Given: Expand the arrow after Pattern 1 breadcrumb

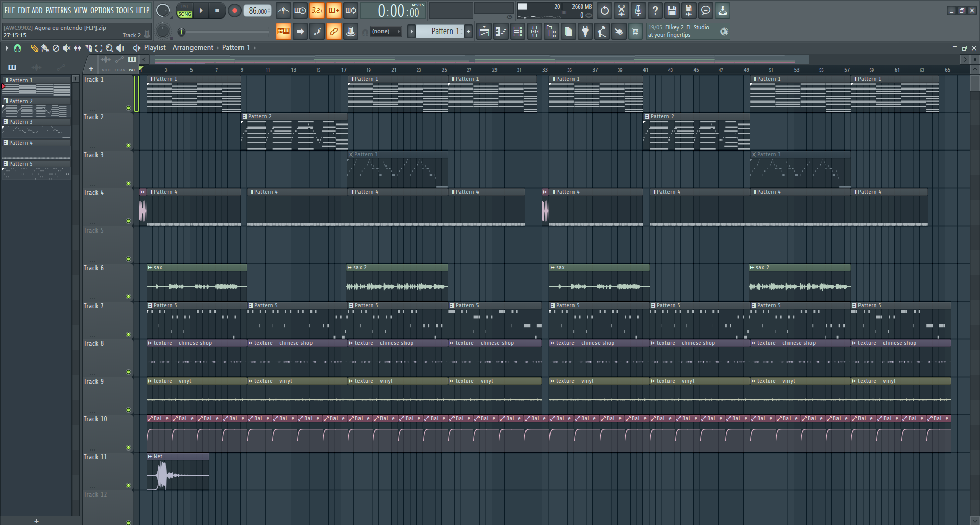Looking at the screenshot, I should coord(254,48).
